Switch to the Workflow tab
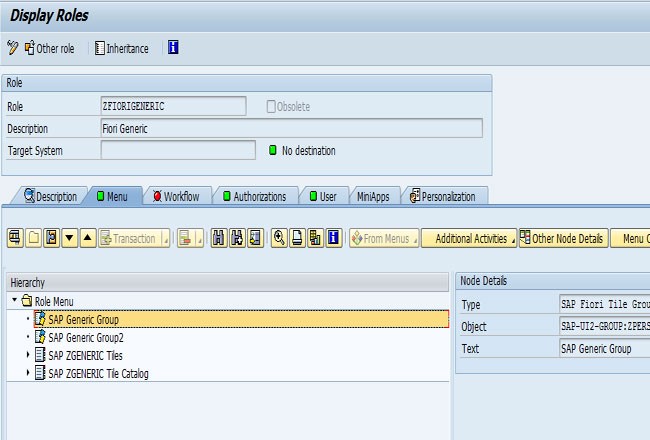 (x=176, y=196)
